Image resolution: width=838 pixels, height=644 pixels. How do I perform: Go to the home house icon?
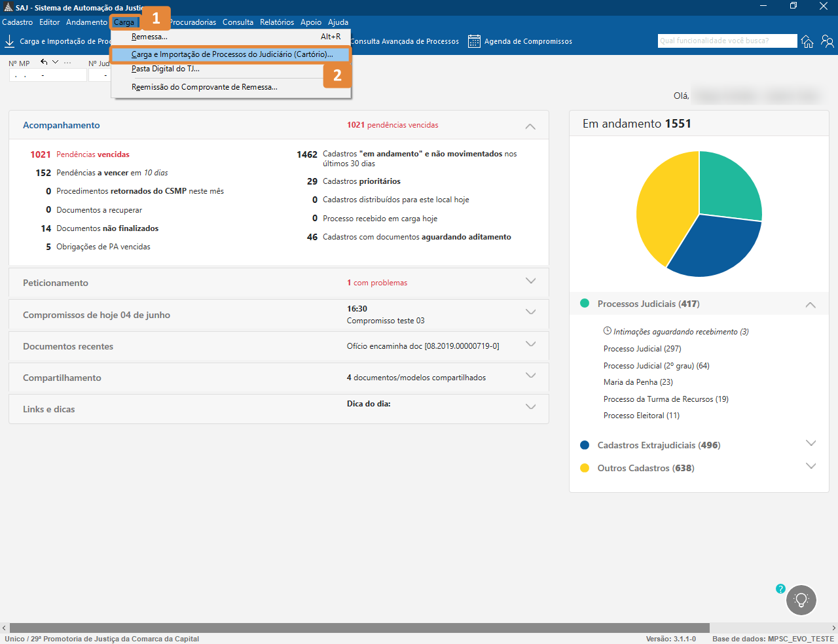point(807,41)
